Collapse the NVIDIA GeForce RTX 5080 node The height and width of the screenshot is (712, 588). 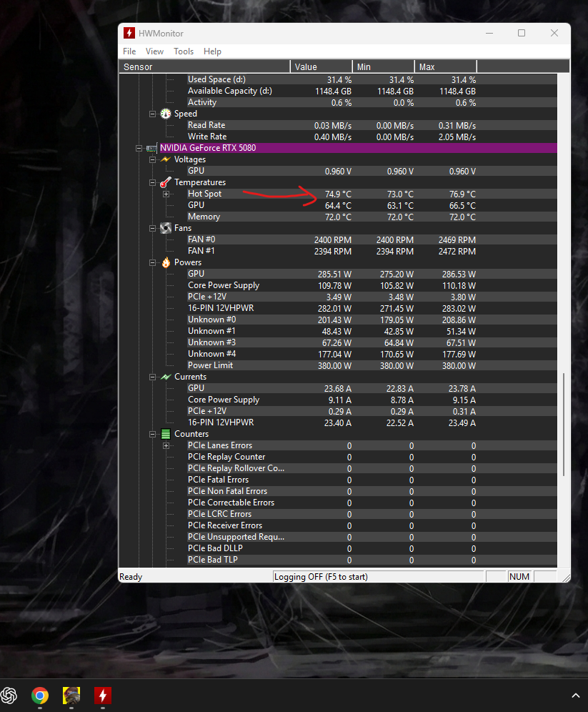139,149
